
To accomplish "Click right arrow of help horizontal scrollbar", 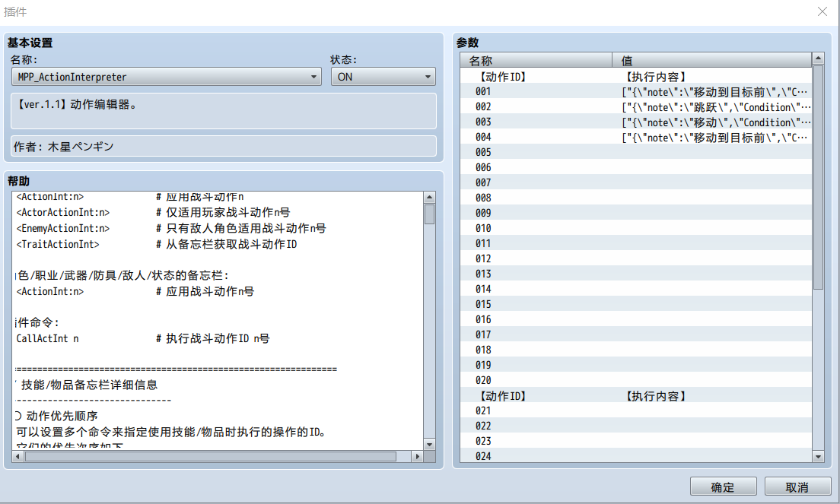I will [418, 456].
